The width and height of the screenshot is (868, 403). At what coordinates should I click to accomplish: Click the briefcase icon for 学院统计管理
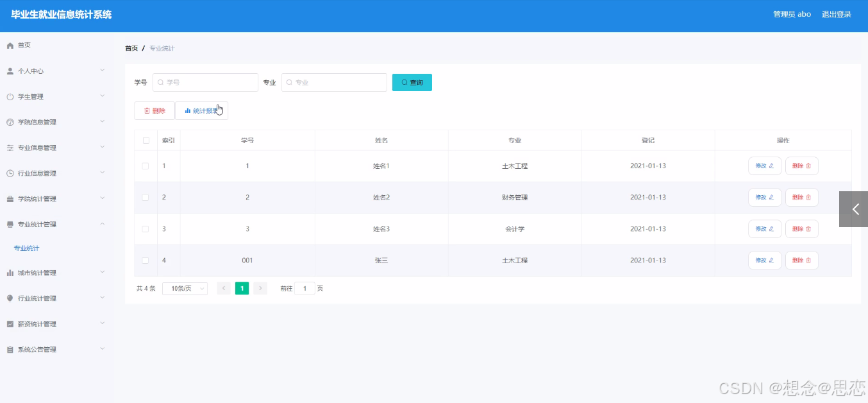coord(10,199)
